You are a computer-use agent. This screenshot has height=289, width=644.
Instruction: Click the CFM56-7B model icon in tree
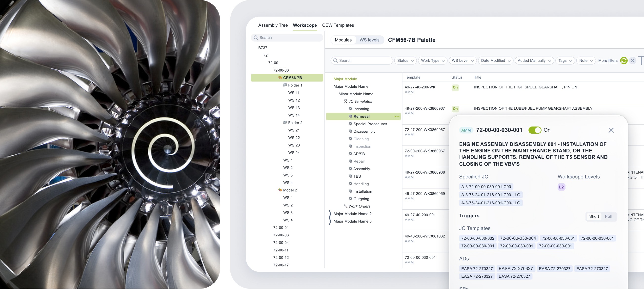tap(280, 78)
